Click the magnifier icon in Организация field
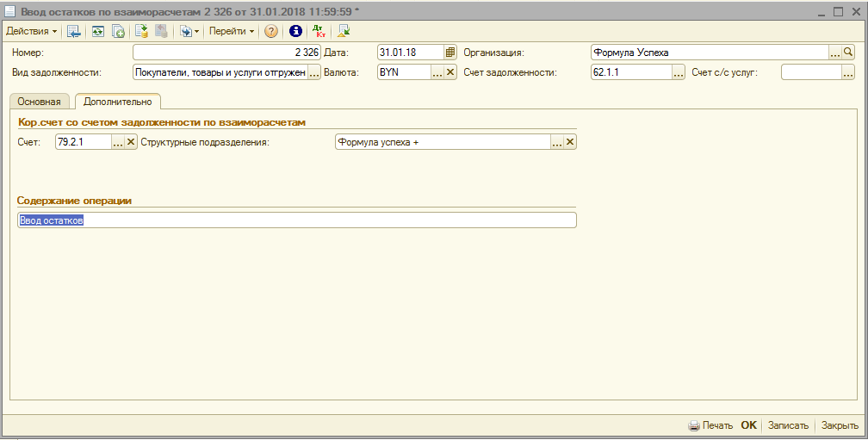 coord(848,53)
